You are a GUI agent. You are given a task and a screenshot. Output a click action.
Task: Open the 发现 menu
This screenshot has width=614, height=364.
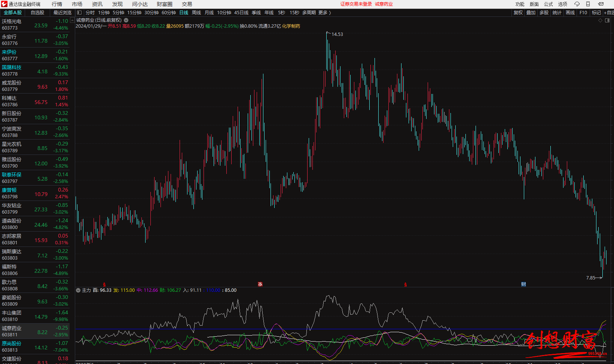pos(117,4)
